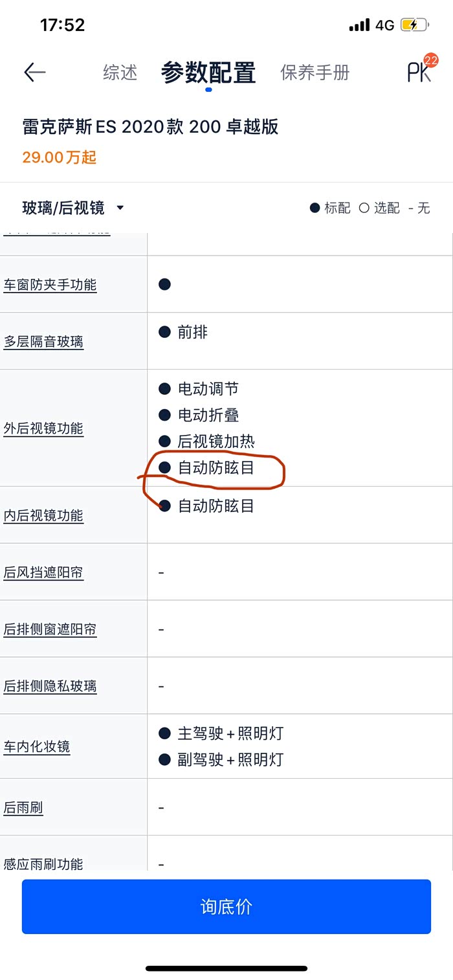
Task: Open the 外后视镜功能 explanation link
Action: click(x=43, y=429)
